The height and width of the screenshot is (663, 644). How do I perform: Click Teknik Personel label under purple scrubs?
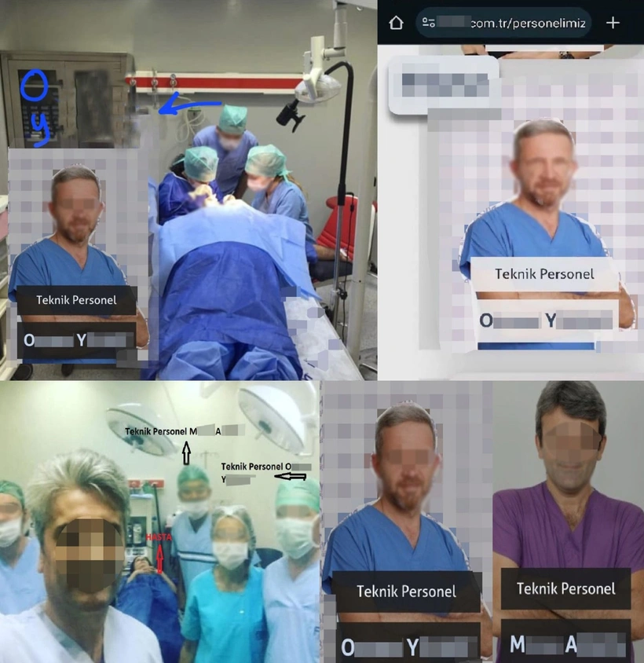(x=565, y=588)
